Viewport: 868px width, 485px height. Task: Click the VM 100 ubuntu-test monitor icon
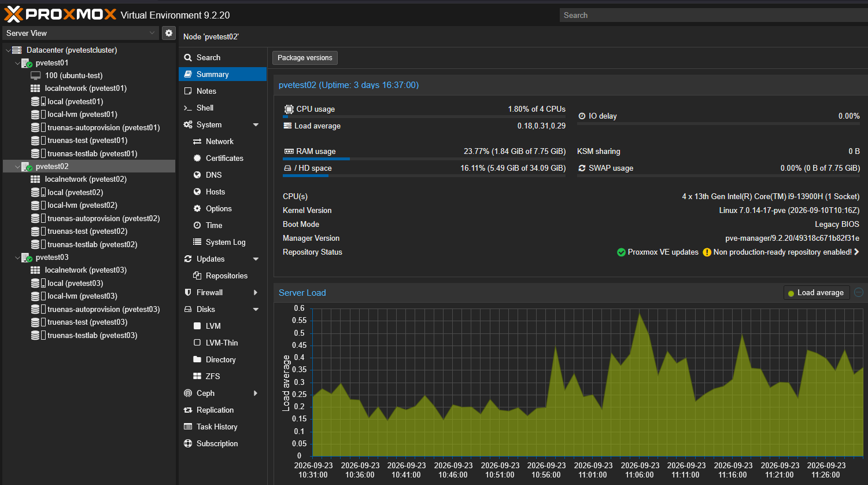(x=36, y=76)
